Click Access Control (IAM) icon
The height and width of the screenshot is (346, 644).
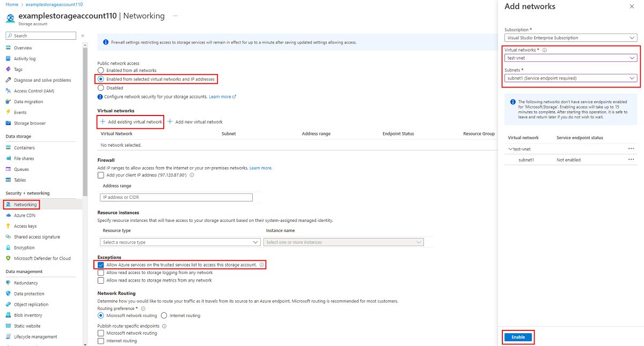tap(8, 91)
